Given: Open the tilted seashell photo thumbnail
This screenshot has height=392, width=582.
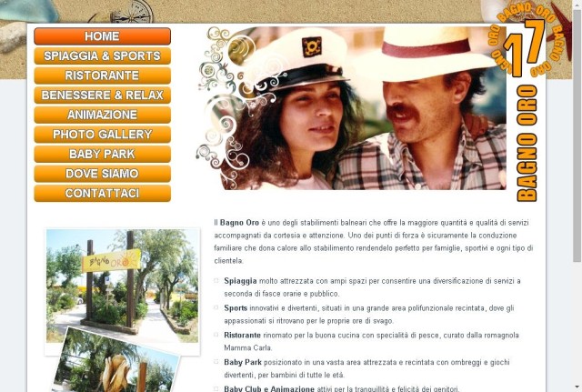Looking at the screenshot, I should [x=117, y=362].
